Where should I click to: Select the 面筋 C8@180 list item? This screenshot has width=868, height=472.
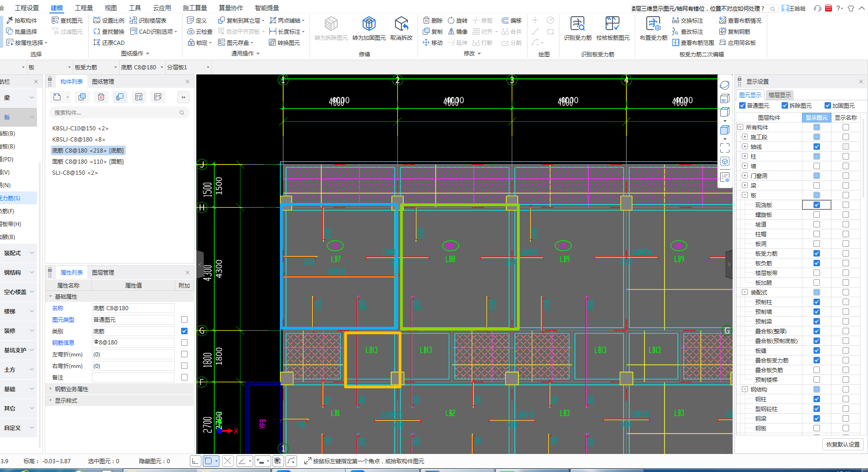click(x=88, y=162)
